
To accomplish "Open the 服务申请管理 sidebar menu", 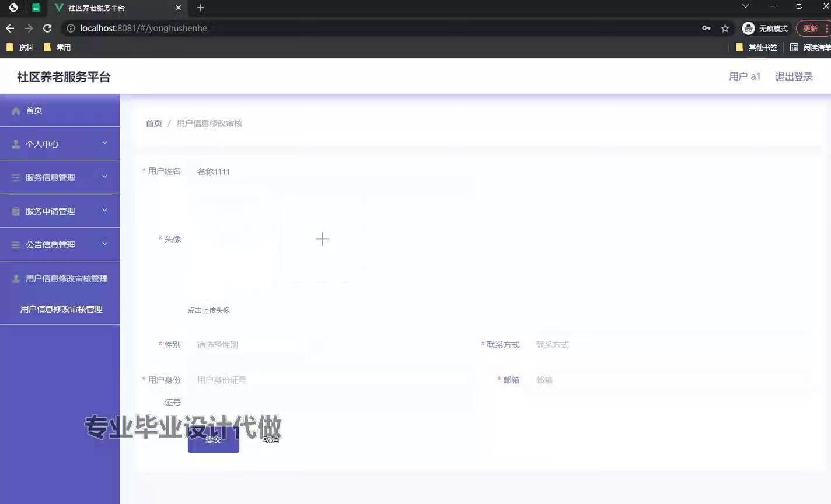I will pos(60,211).
